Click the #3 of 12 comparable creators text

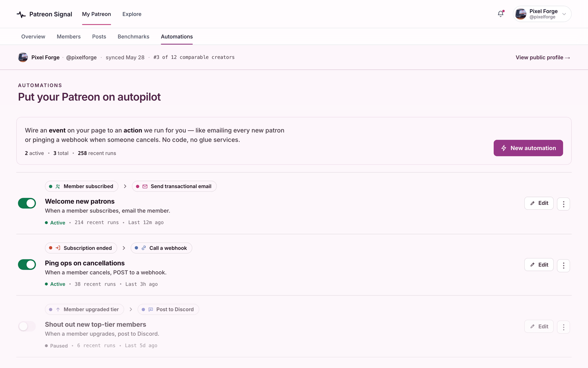(x=194, y=57)
